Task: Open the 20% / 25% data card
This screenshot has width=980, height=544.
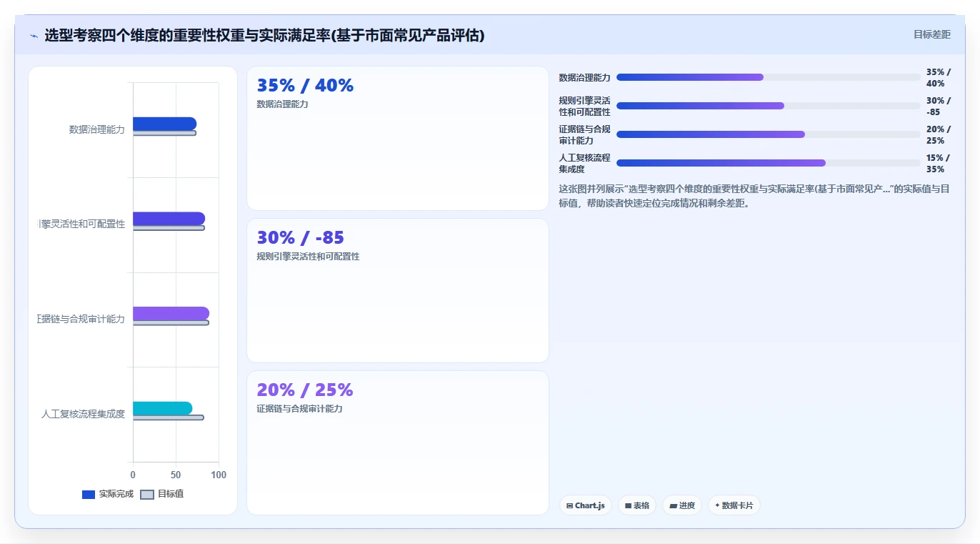Action: 398,442
